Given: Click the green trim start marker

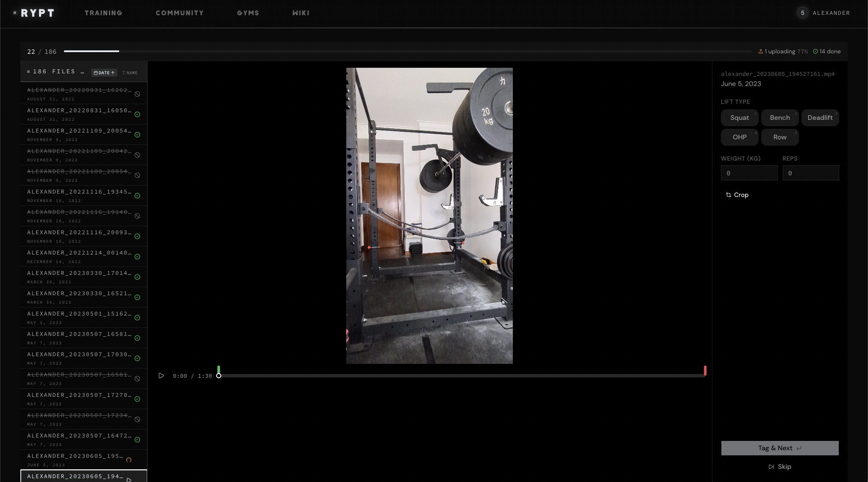Looking at the screenshot, I should tap(219, 369).
